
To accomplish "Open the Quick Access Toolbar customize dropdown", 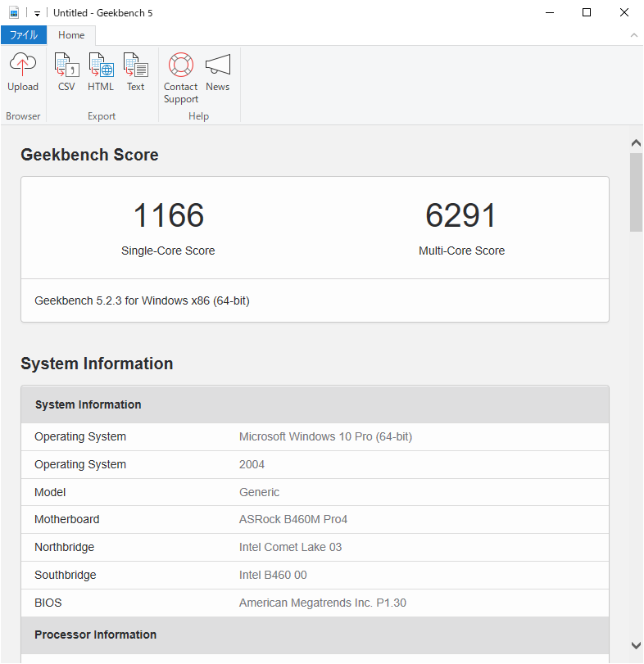I will click(38, 14).
